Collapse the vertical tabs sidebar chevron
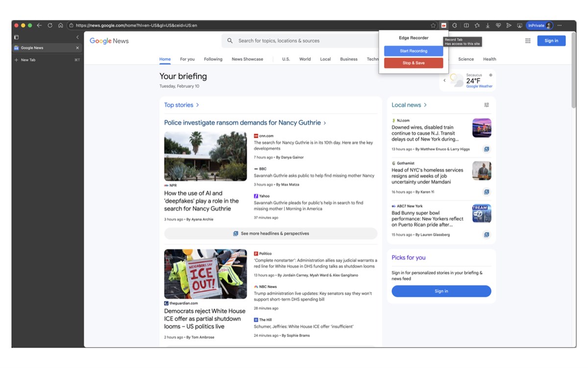 point(77,37)
